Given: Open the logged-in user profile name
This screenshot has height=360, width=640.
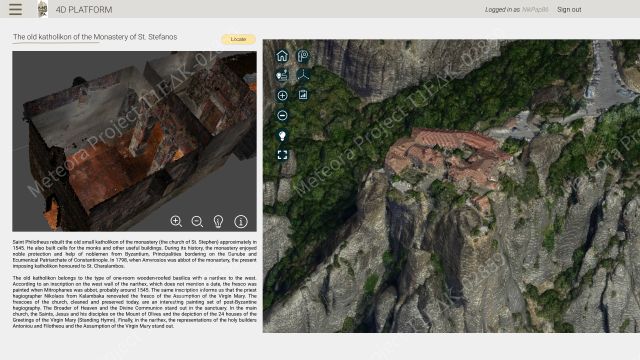Looking at the screenshot, I should point(535,9).
